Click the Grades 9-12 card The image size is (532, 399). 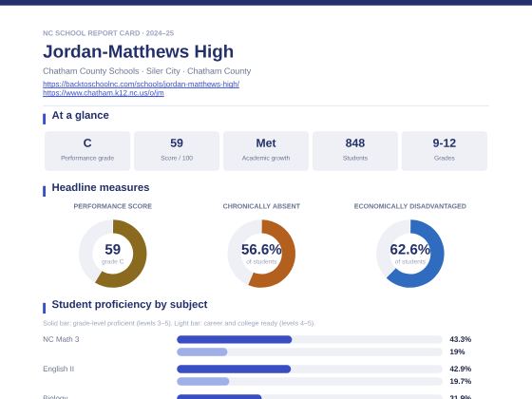point(445,151)
